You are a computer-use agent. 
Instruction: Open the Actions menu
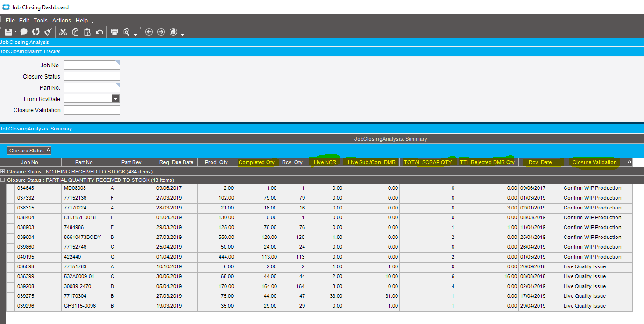61,21
